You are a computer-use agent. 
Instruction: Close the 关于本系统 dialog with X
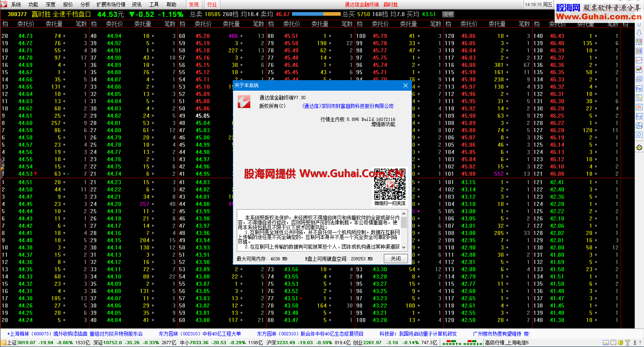(x=406, y=85)
